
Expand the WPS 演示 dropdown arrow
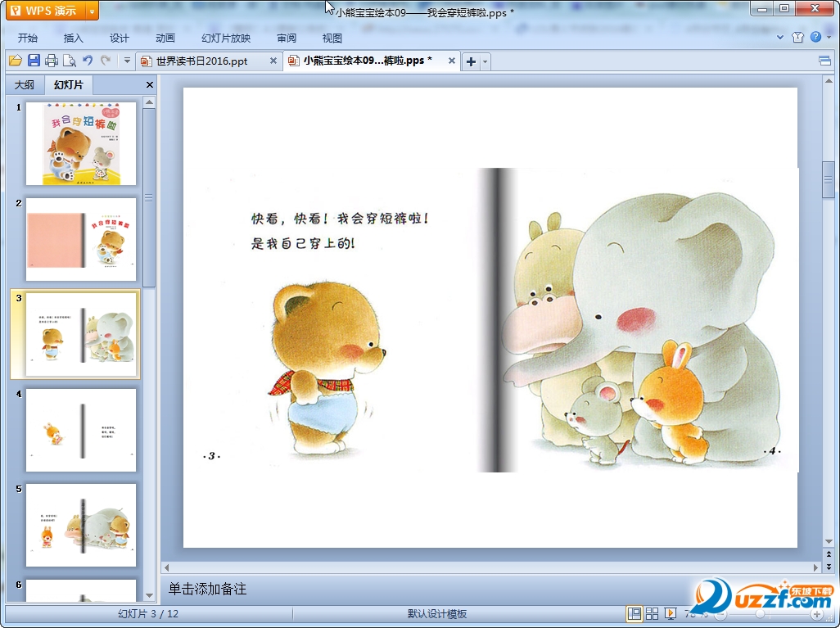pyautogui.click(x=93, y=11)
